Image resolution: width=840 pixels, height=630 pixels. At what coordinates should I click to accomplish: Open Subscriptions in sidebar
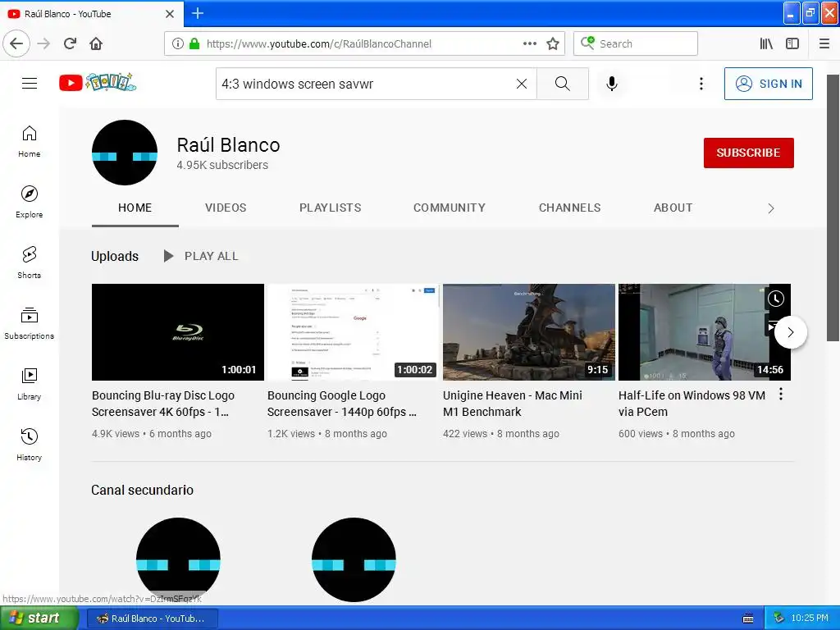tap(30, 323)
